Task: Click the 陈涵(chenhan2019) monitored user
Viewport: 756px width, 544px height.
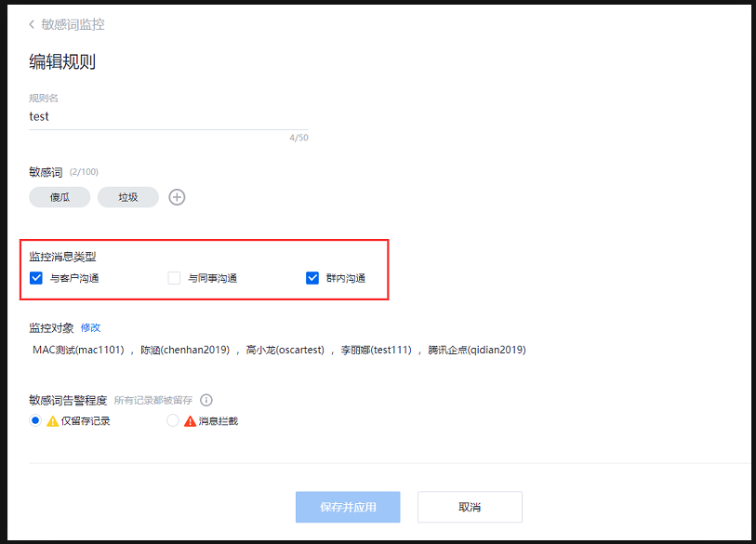Action: click(x=185, y=351)
